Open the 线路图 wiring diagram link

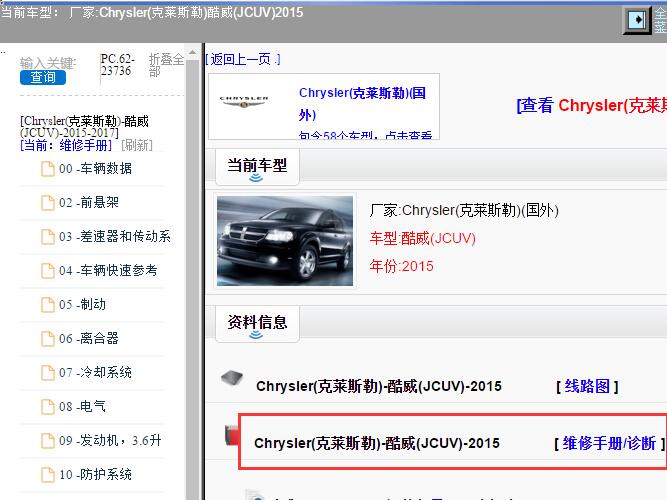point(587,386)
